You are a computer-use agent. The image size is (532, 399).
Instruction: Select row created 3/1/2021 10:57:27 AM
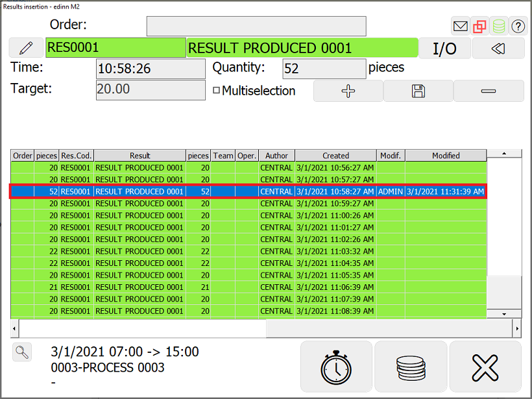tap(248, 180)
